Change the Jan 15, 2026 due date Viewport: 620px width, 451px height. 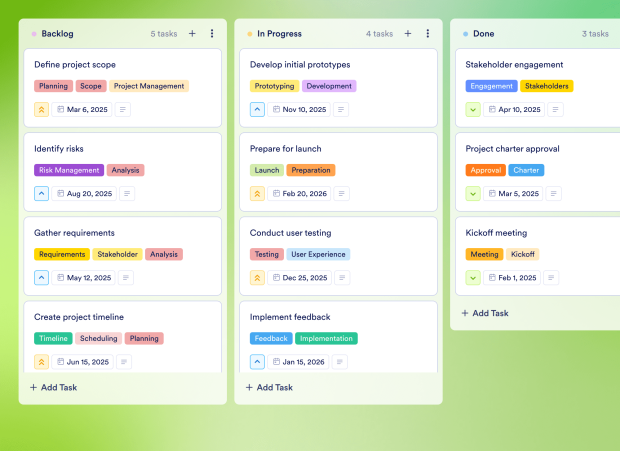(x=300, y=362)
